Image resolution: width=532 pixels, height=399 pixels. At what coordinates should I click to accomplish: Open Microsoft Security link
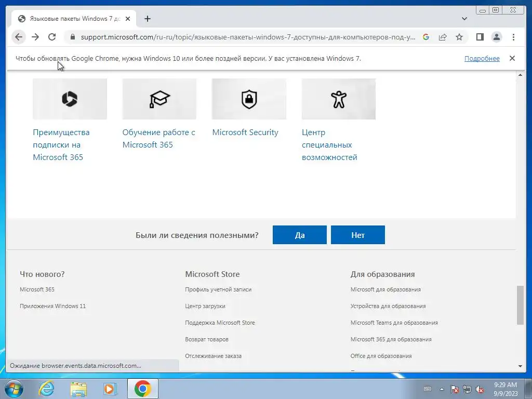coord(245,132)
